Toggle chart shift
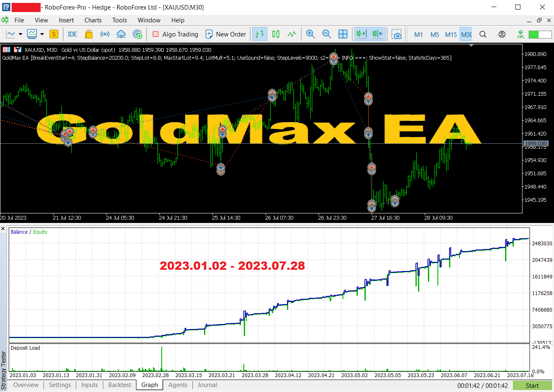The width and height of the screenshot is (554, 392). tap(378, 34)
